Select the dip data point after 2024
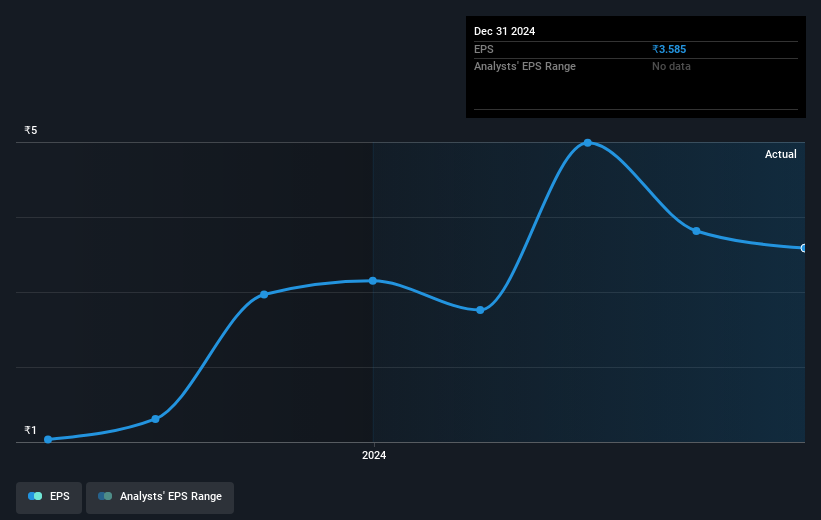The height and width of the screenshot is (520, 821). [x=480, y=310]
